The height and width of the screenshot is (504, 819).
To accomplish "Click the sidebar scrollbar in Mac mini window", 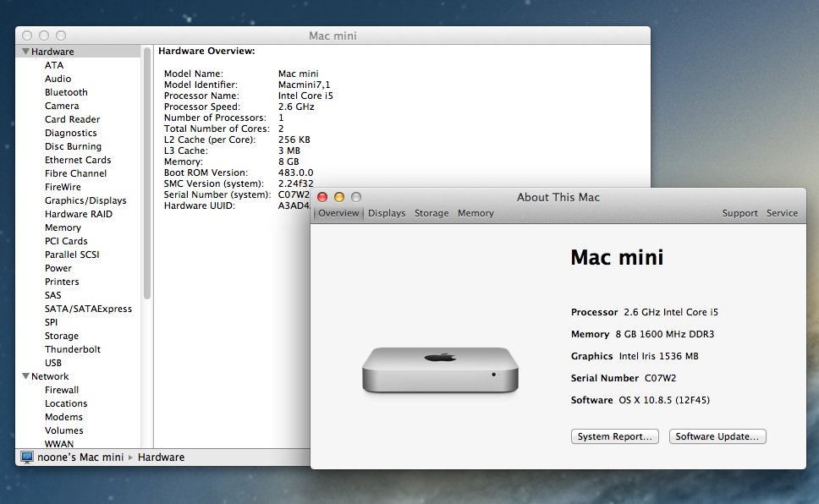I will tap(147, 173).
